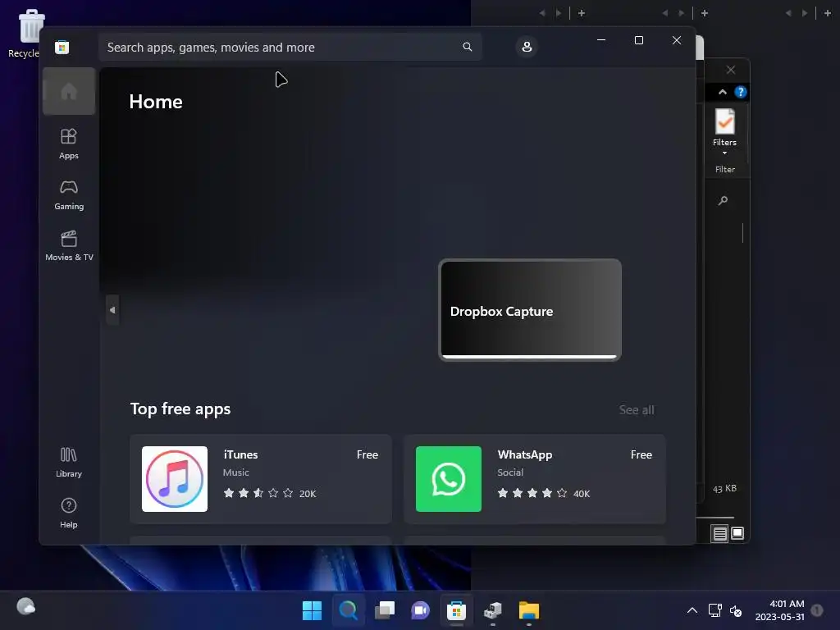
Task: Click the Home page heading
Action: point(155,102)
